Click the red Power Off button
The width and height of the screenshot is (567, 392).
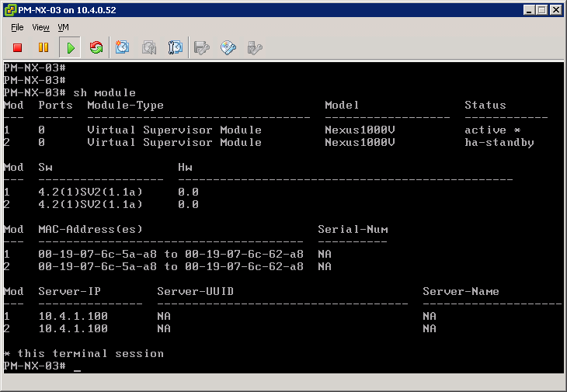tap(17, 47)
